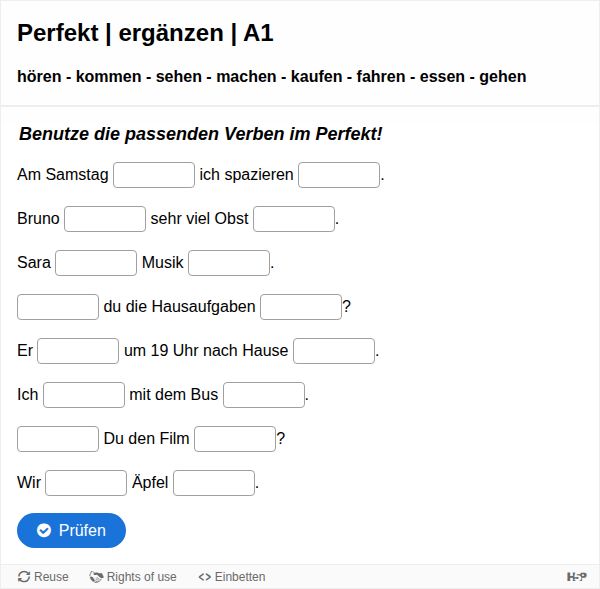The height and width of the screenshot is (589, 600).
Task: Click the blank before 'Du den Film'
Action: coord(58,439)
